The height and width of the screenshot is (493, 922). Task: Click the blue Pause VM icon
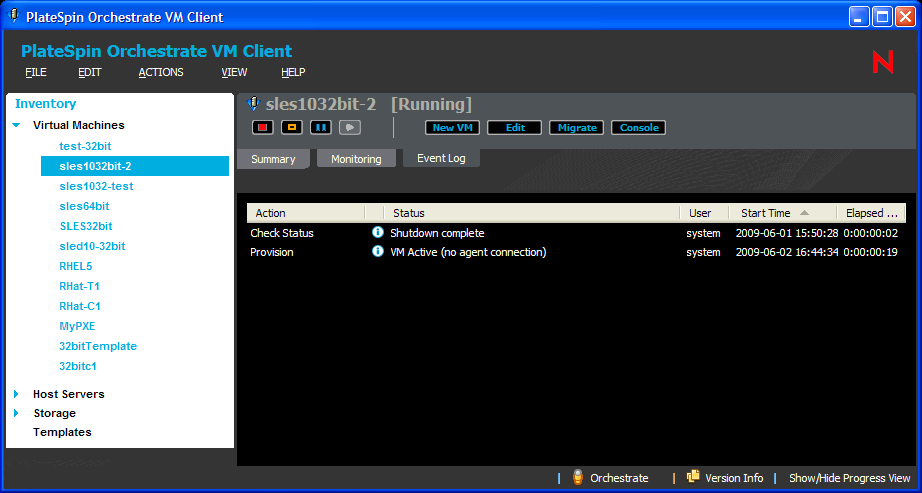[x=320, y=127]
